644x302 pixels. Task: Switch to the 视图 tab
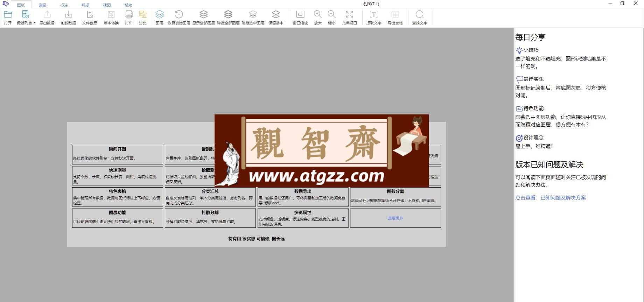tap(107, 5)
